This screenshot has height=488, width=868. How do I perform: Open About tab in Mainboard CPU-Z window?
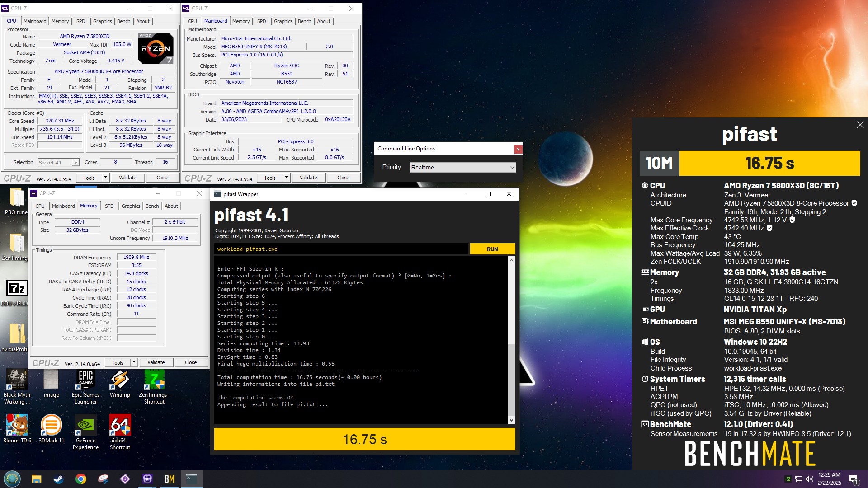point(324,21)
